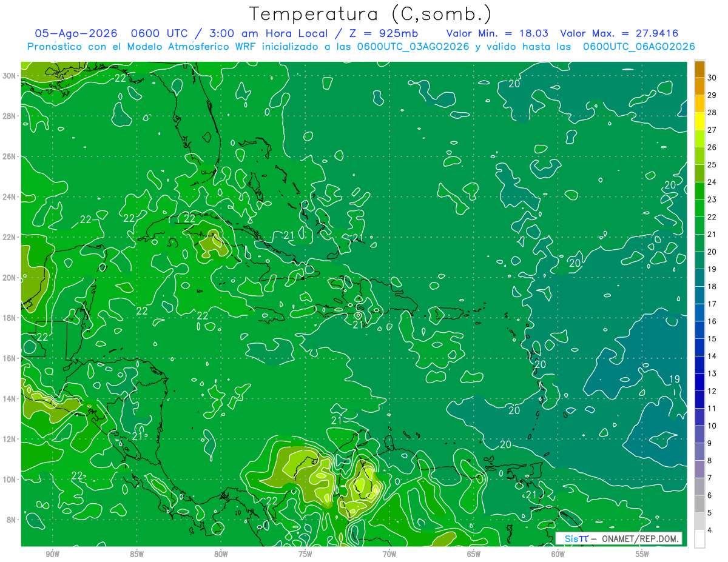Click the "Valor Max. = 27.9416" text
The height and width of the screenshot is (562, 728).
pos(619,33)
